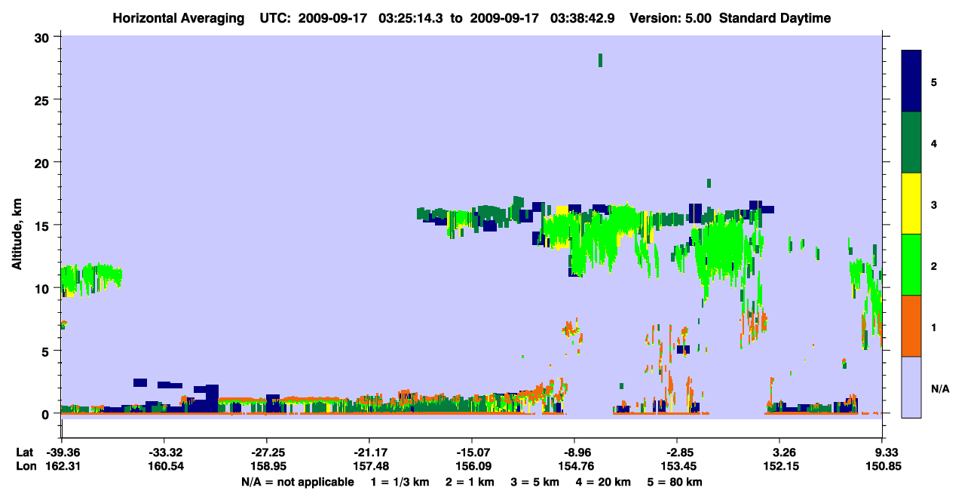Click the lavender N/A colorbar segment
Image resolution: width=980 pixels, height=503 pixels.
(911, 387)
